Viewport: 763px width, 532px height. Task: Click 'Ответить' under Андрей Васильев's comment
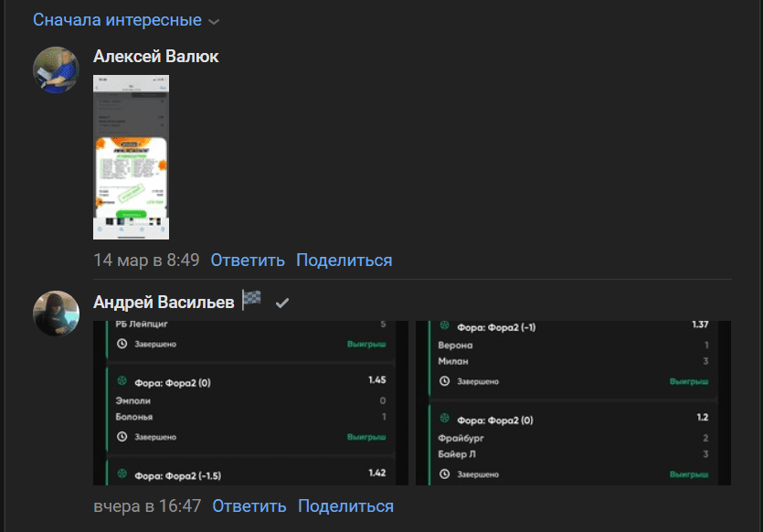(x=247, y=505)
